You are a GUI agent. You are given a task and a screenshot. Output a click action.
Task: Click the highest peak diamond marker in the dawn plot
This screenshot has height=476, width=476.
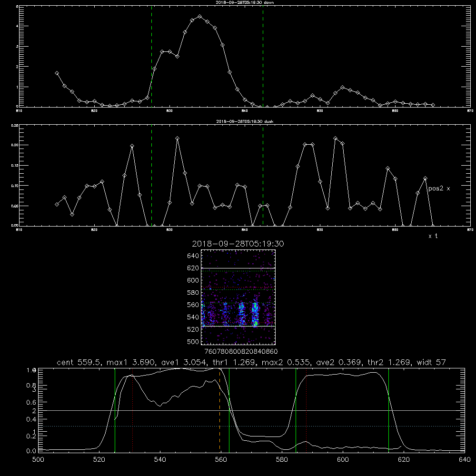[x=199, y=16]
